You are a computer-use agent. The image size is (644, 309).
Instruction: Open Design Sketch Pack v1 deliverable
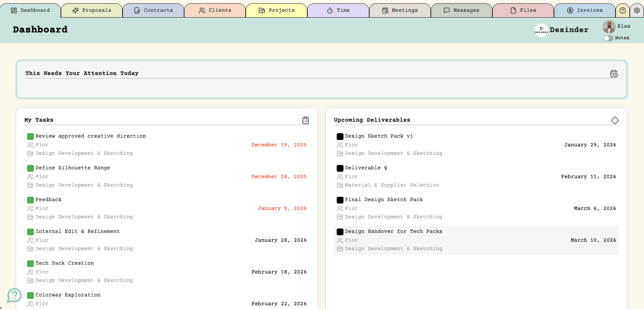[x=379, y=136]
